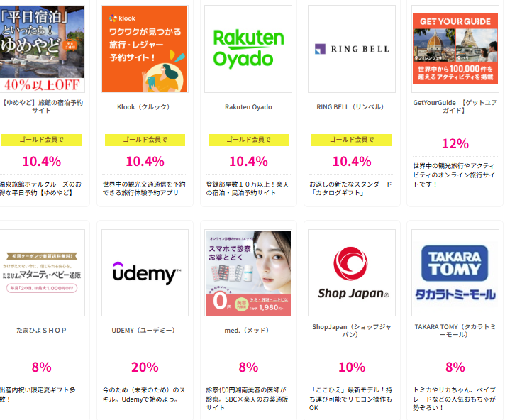The image size is (505, 420).
Task: Click the Tamahiyo maternity baby shop banner
Action: click(42, 273)
